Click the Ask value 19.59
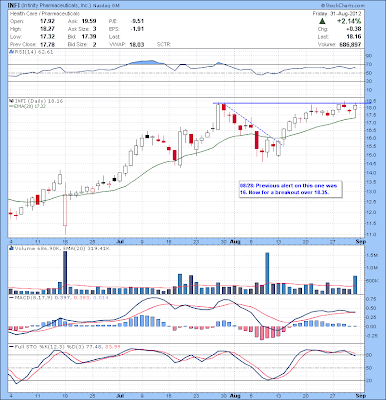Viewport: 386px width, 400px height. [x=89, y=21]
